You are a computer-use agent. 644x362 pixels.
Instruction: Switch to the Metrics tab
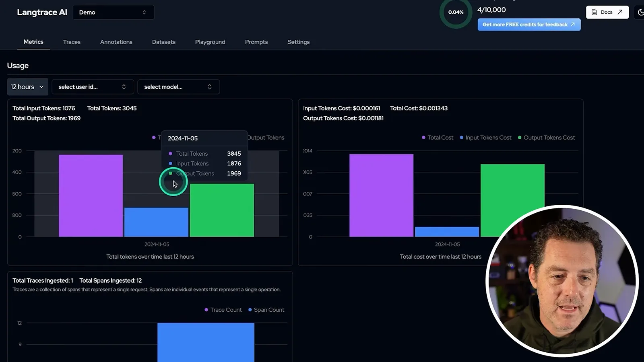click(x=33, y=42)
